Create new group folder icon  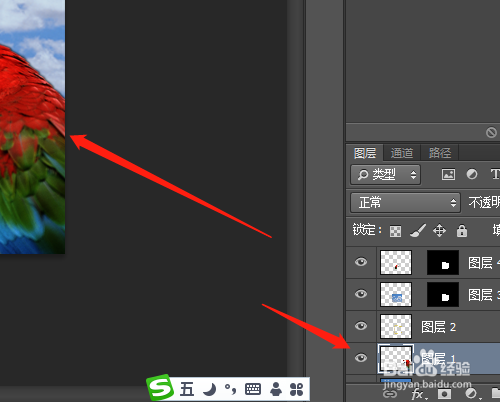point(496,393)
